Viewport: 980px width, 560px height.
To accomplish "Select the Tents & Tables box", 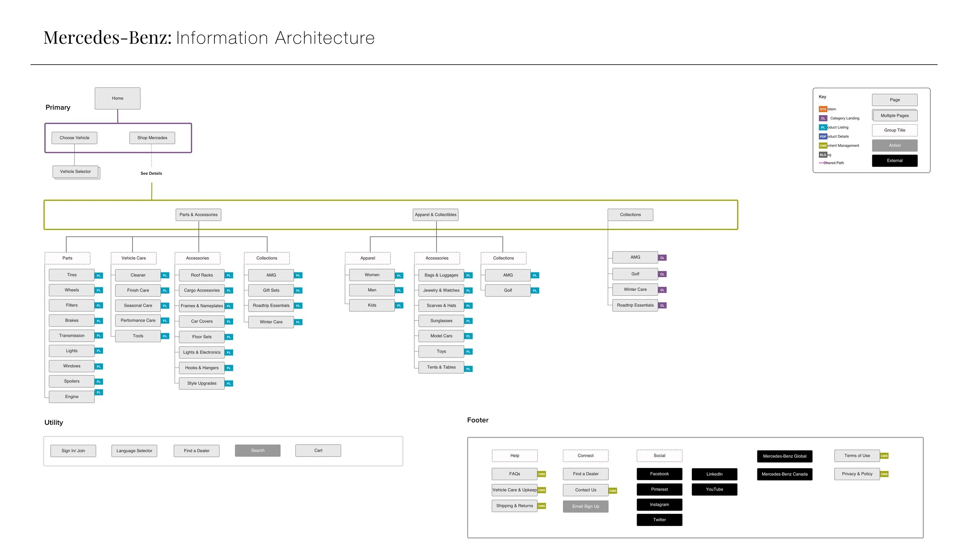I will tap(441, 367).
